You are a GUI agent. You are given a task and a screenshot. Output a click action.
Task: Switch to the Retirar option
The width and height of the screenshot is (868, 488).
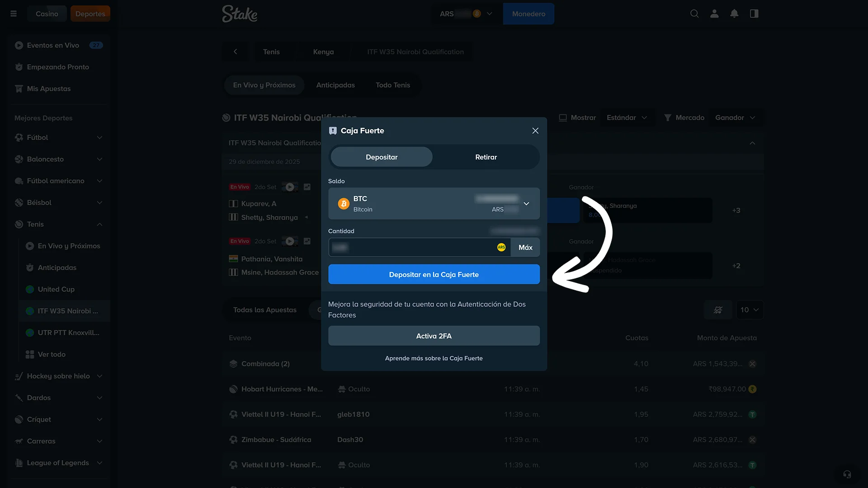[486, 157]
